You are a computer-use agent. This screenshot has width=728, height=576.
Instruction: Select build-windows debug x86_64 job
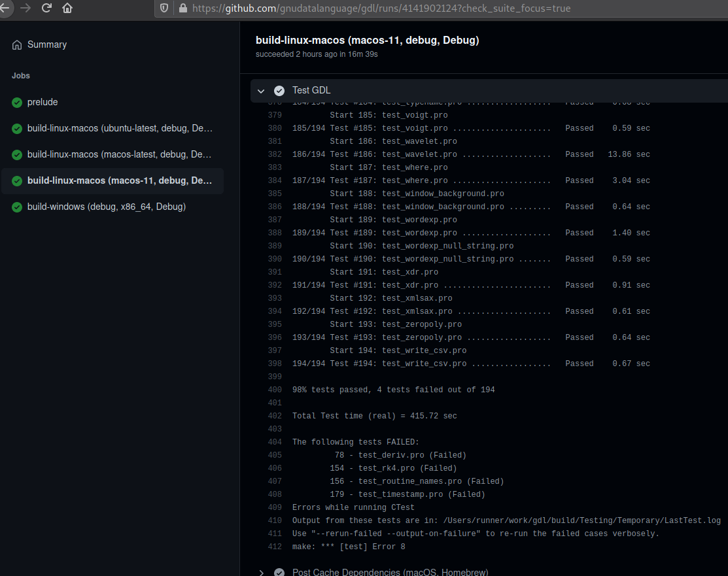click(x=107, y=207)
